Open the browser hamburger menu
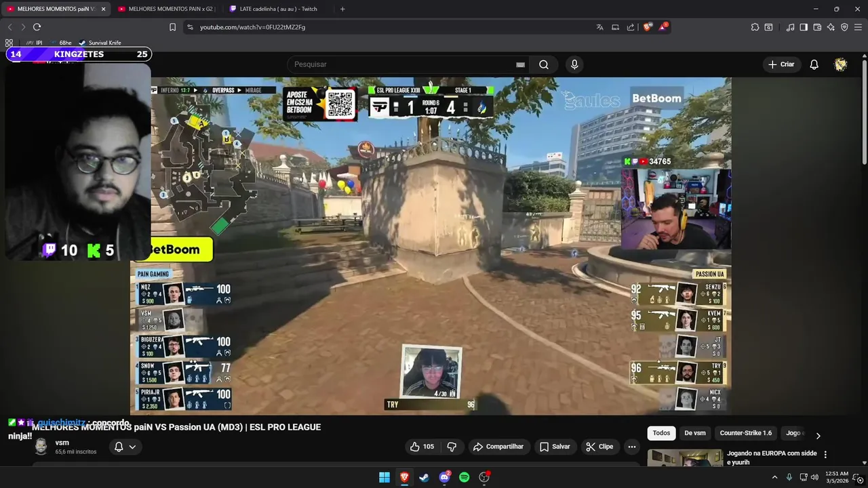The width and height of the screenshot is (868, 488). click(858, 27)
